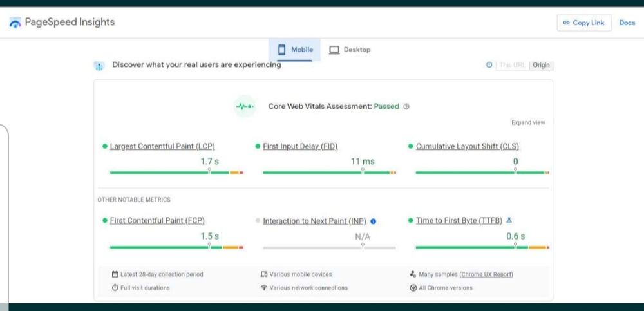Click the 1.5 s FCP value

[209, 236]
